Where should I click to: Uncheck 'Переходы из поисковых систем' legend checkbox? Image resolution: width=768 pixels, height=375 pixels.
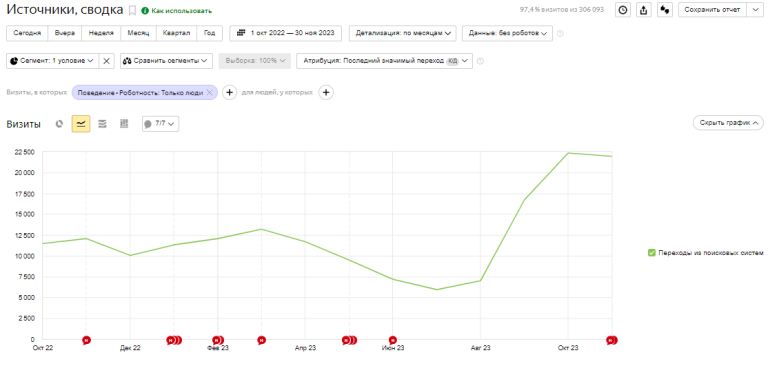[x=651, y=253]
